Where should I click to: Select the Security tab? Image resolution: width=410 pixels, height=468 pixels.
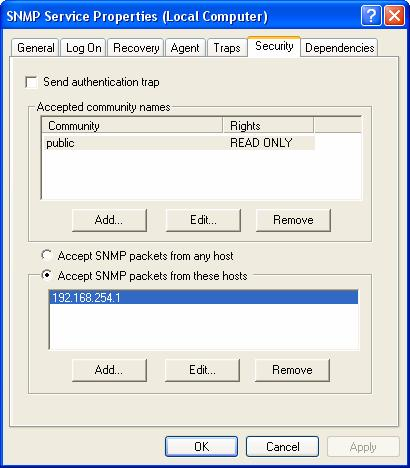point(274,46)
